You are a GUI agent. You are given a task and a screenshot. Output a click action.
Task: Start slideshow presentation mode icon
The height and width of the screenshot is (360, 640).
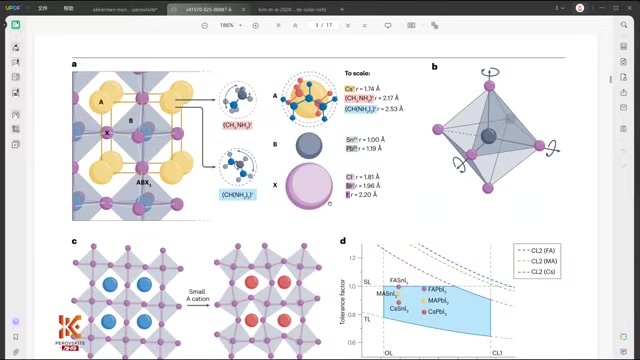(x=388, y=25)
